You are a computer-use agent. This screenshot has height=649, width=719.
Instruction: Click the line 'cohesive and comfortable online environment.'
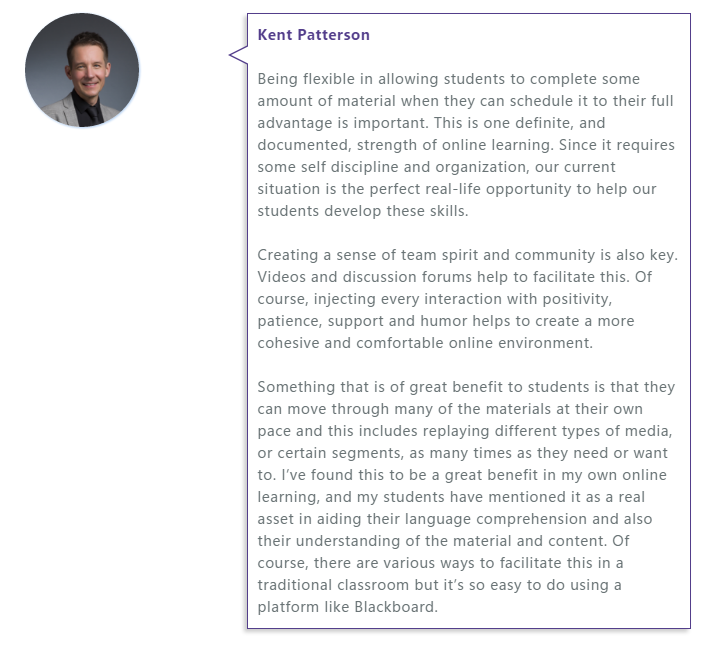pyautogui.click(x=425, y=343)
